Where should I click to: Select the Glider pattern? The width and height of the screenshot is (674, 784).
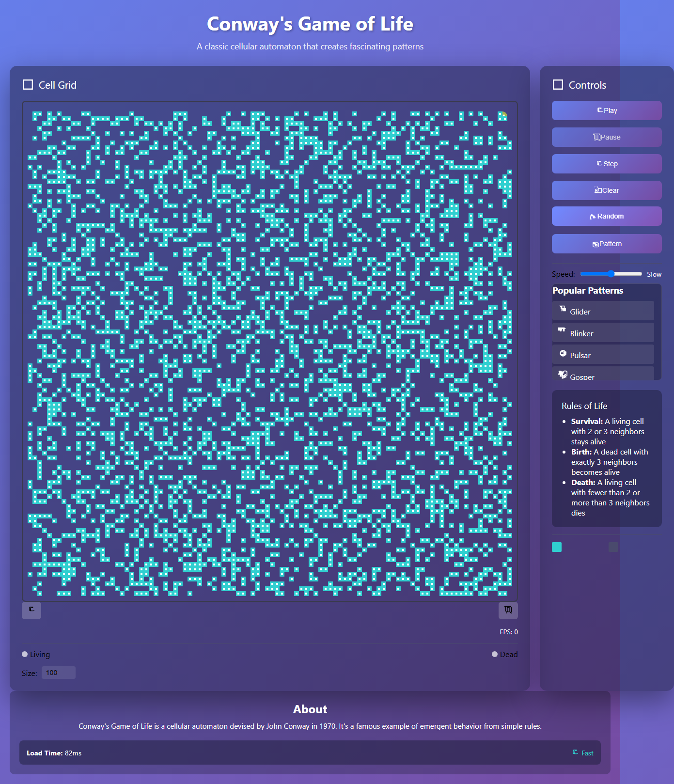click(x=603, y=311)
